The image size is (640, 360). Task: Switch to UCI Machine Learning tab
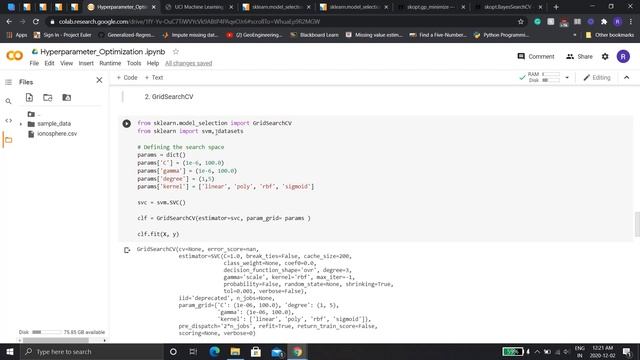(x=198, y=7)
